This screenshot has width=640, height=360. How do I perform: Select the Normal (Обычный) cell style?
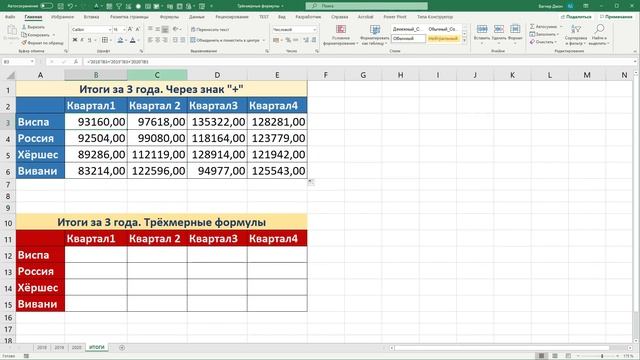tap(408, 38)
